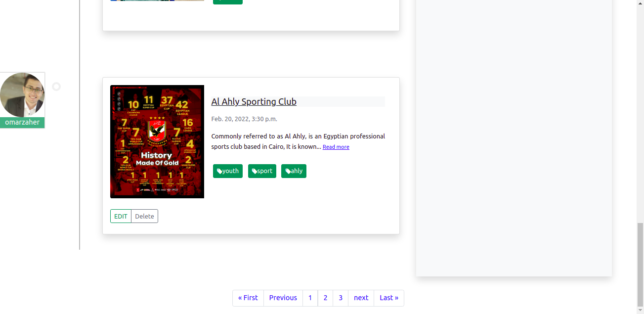644x314 pixels.
Task: Click omarzaher's profile avatar
Action: (x=22, y=95)
